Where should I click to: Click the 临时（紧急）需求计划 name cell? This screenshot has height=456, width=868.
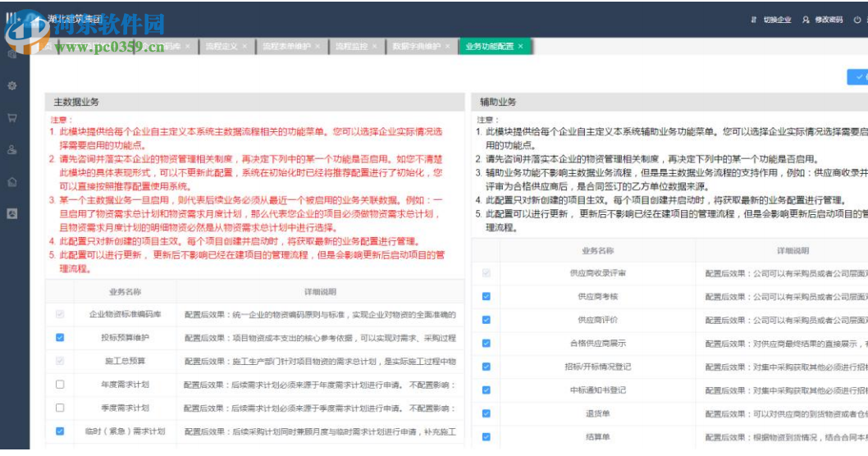[x=125, y=431]
